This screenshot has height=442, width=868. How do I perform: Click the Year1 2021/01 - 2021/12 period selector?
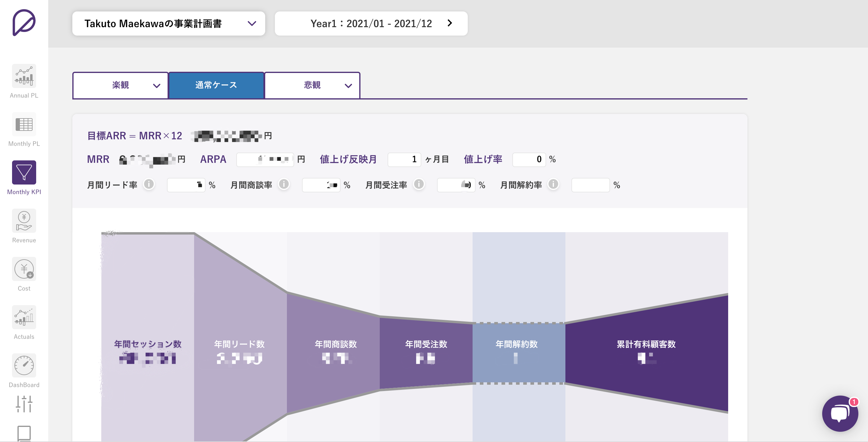pos(371,24)
